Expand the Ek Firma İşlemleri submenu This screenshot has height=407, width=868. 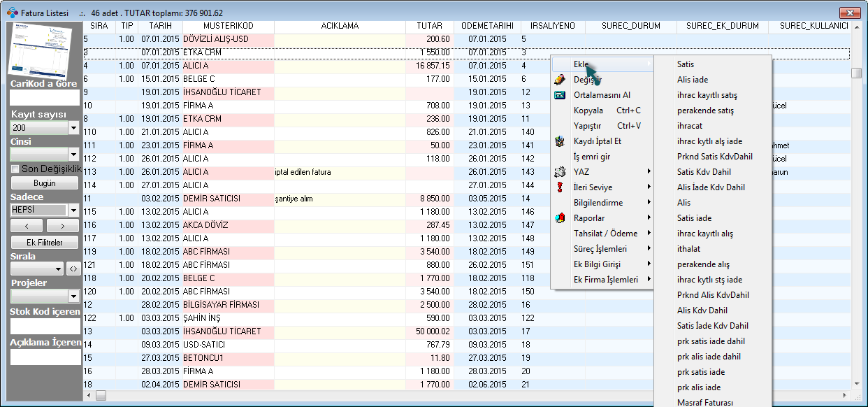602,280
